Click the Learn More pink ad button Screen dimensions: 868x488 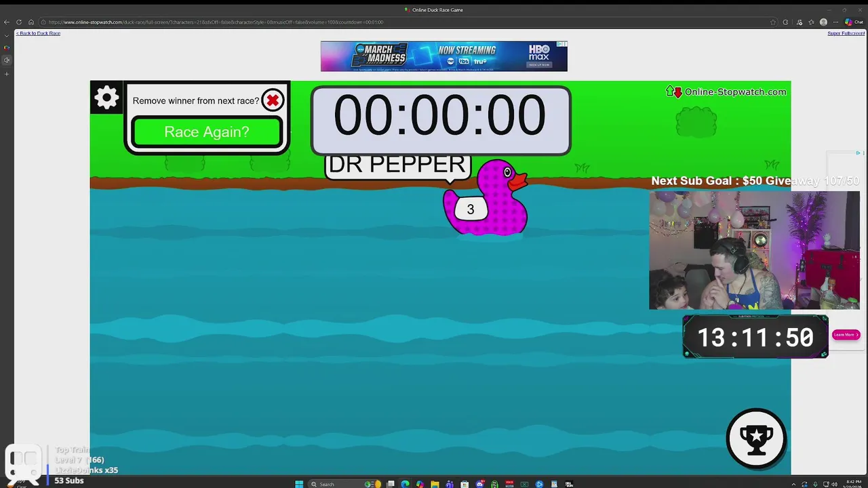[x=846, y=334]
